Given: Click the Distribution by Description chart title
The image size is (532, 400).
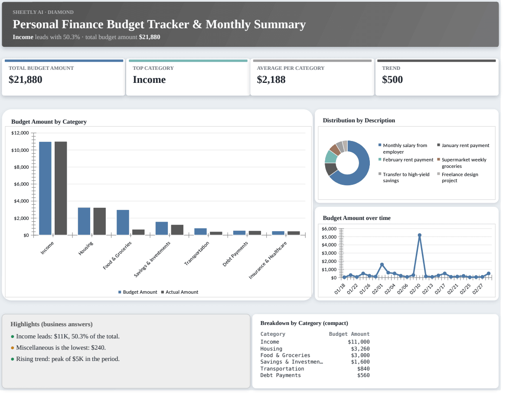Looking at the screenshot, I should [359, 120].
